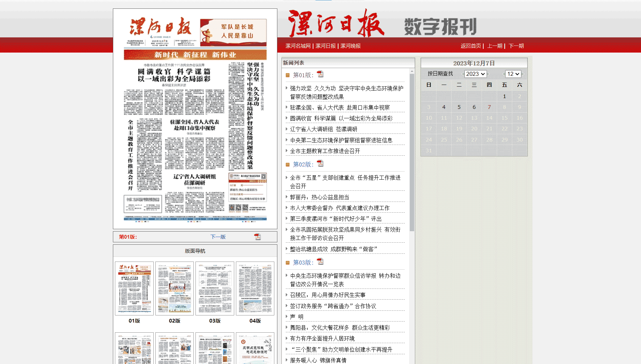Select 04版 page thumbnail
The image size is (641, 364).
pos(255,289)
